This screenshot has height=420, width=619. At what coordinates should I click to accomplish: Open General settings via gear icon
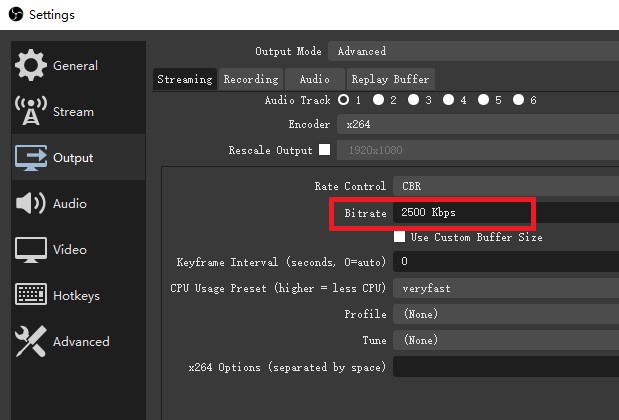coord(30,65)
